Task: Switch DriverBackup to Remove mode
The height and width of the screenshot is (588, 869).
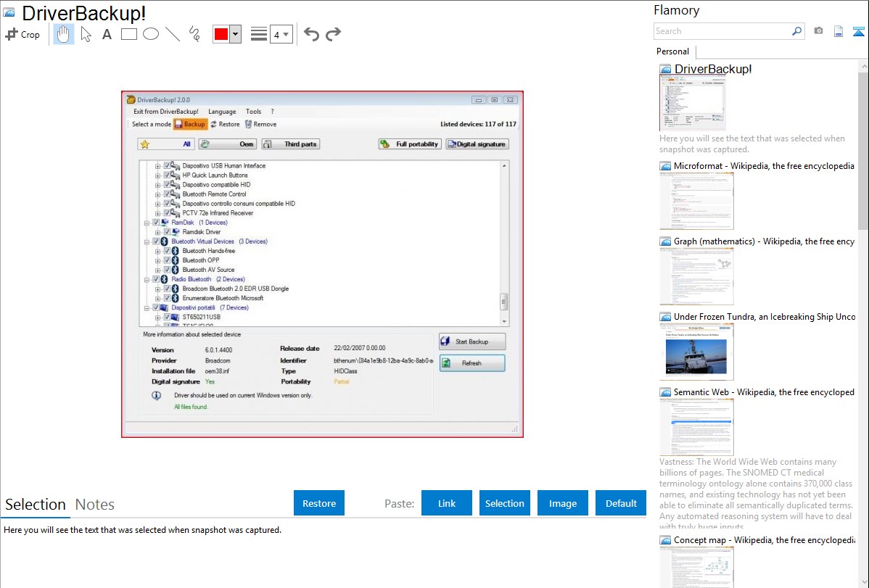Action: [260, 124]
